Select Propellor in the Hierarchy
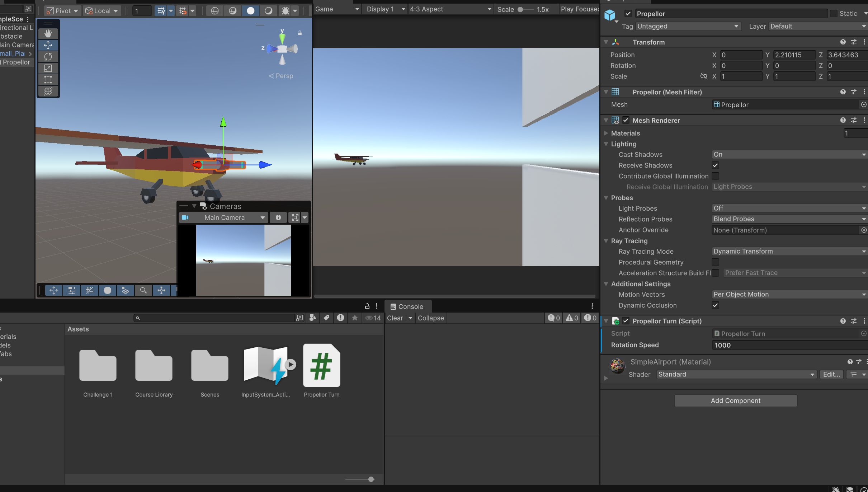The image size is (868, 492). click(16, 62)
